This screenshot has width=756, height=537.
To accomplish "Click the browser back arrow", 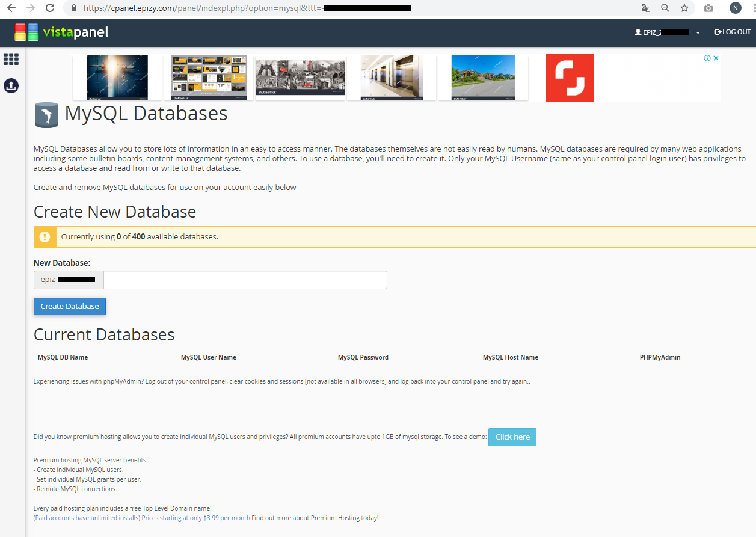I will (x=11, y=8).
